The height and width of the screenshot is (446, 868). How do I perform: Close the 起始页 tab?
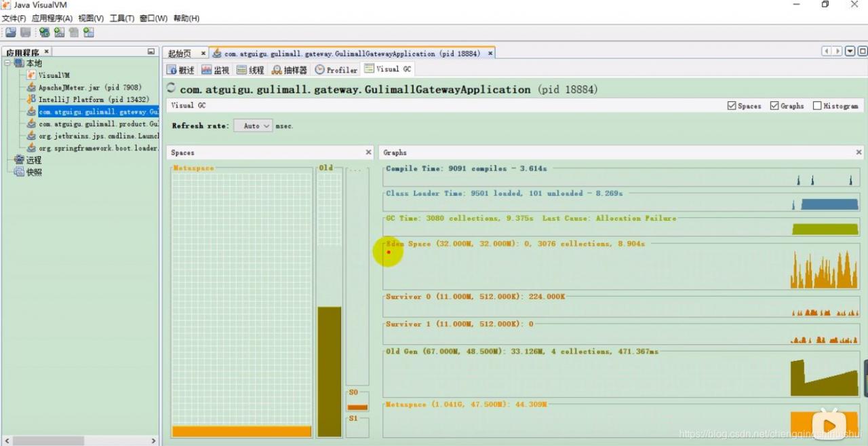203,53
